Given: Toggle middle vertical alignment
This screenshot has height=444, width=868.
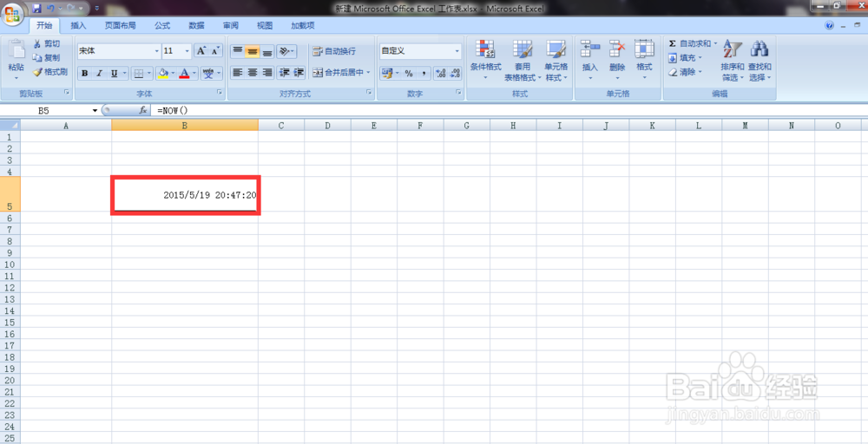Looking at the screenshot, I should pyautogui.click(x=253, y=51).
